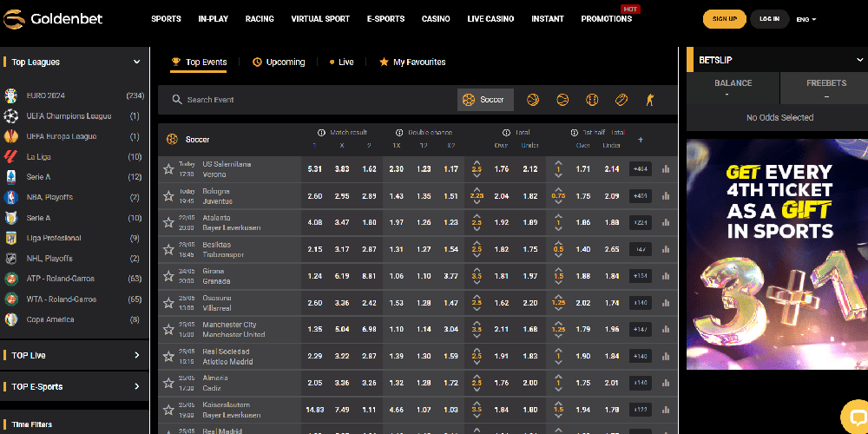Raise total line for Salernitana vs Verona
Viewport: 868px width, 434px height.
pos(477,162)
